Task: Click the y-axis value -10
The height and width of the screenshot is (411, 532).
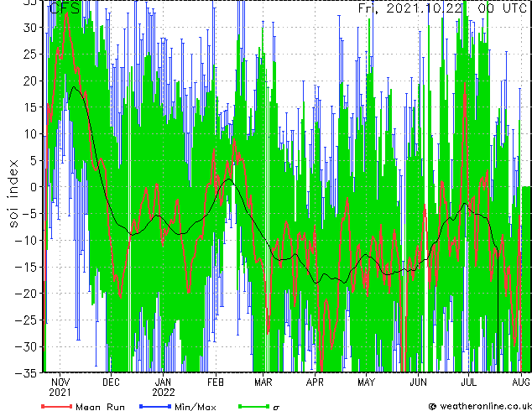Action: point(25,241)
